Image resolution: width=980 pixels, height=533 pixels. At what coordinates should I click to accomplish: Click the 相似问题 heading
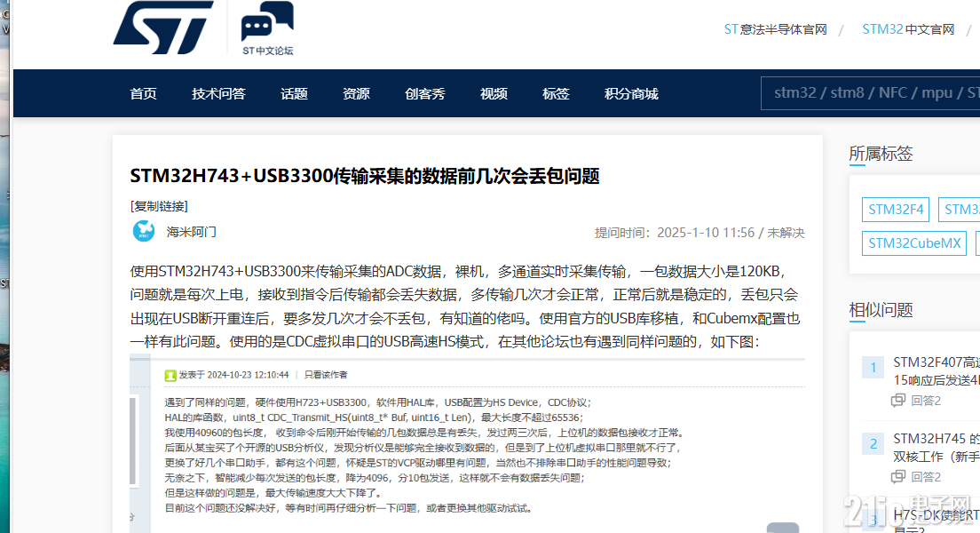click(881, 310)
